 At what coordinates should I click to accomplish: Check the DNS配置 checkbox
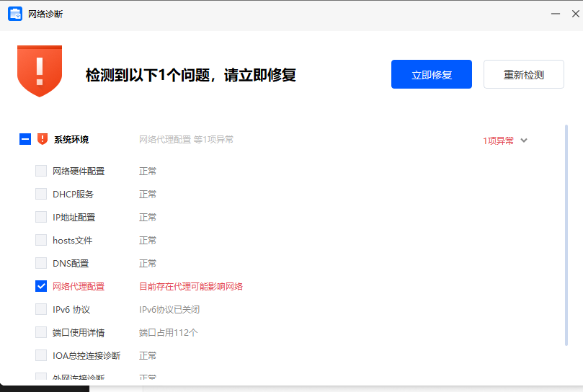[41, 263]
